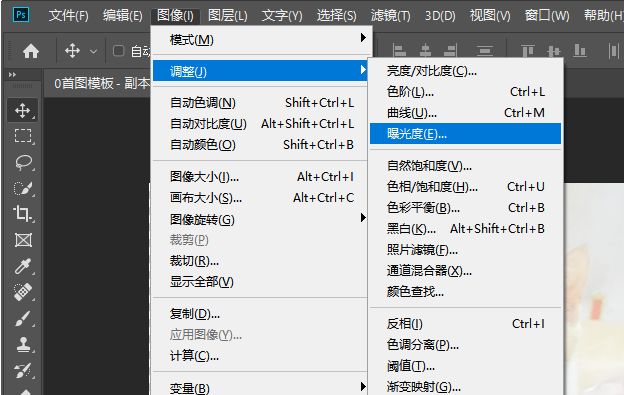The image size is (624, 395).
Task: Choose 显示全部(V)
Action: tap(260, 282)
